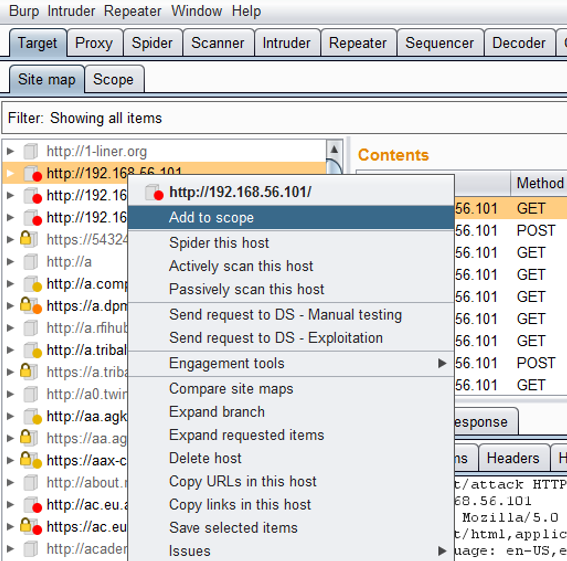Click the lock icon beside https://a.dpm
This screenshot has width=567, height=561.
(26, 305)
